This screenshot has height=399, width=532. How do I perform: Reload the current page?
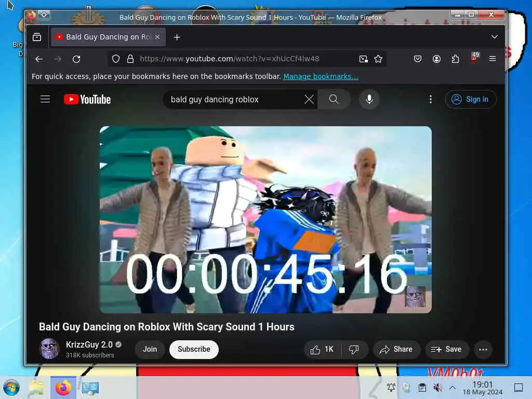point(76,59)
